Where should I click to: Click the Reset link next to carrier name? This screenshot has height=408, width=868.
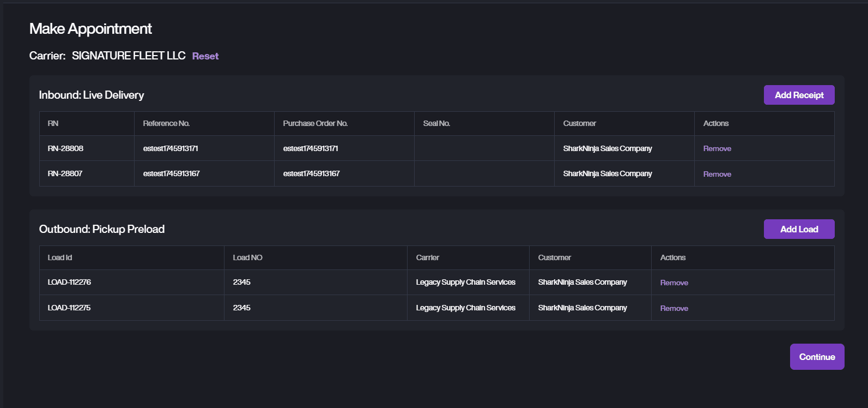click(205, 56)
